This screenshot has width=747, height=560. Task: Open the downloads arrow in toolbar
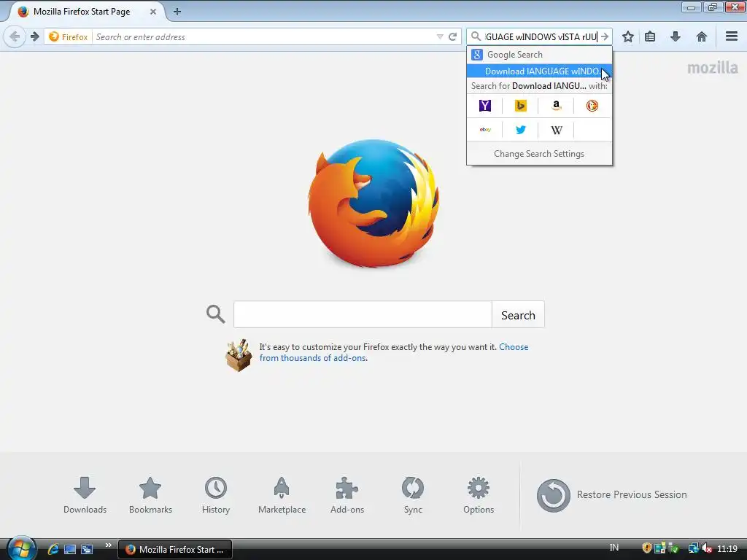[x=675, y=36]
